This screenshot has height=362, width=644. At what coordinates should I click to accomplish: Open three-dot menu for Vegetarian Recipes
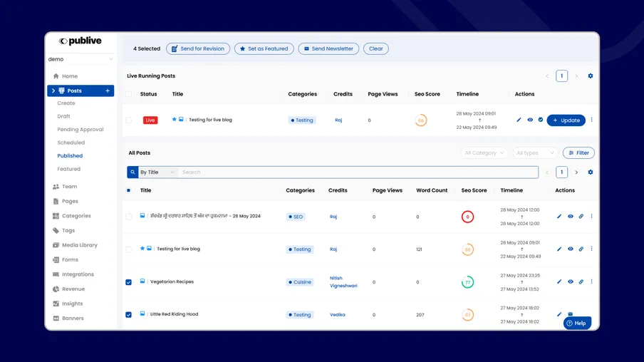591,281
